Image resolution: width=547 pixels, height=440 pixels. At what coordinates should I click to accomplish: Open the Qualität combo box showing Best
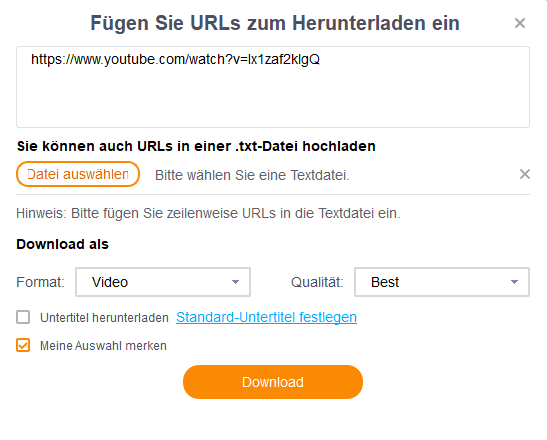[442, 282]
